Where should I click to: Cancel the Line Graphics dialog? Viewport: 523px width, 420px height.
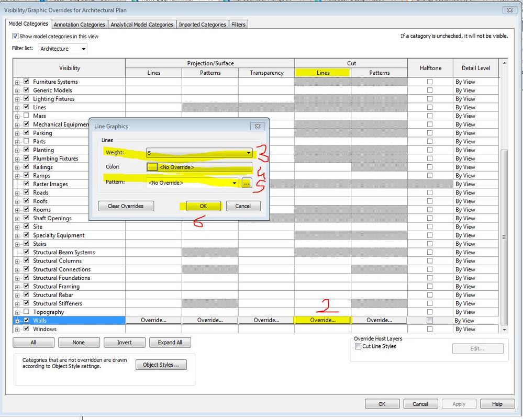coord(243,206)
